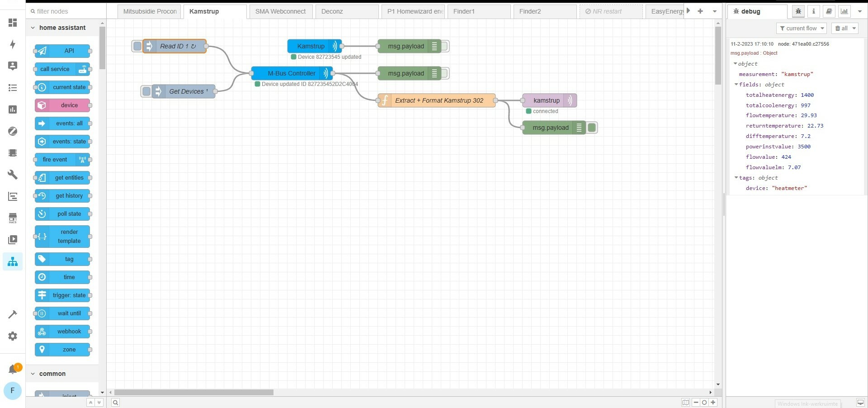
Task: Switch to the NR restart flow tab
Action: click(x=611, y=11)
